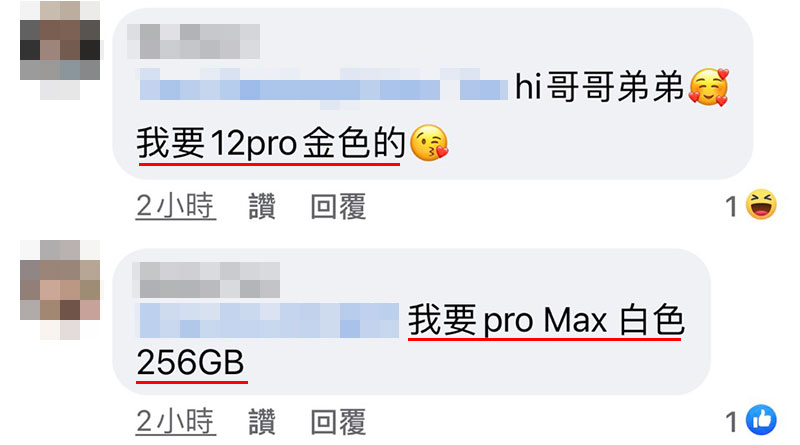Click the blurred tagged name before 我要pro Max
800x445 pixels.
point(269,320)
